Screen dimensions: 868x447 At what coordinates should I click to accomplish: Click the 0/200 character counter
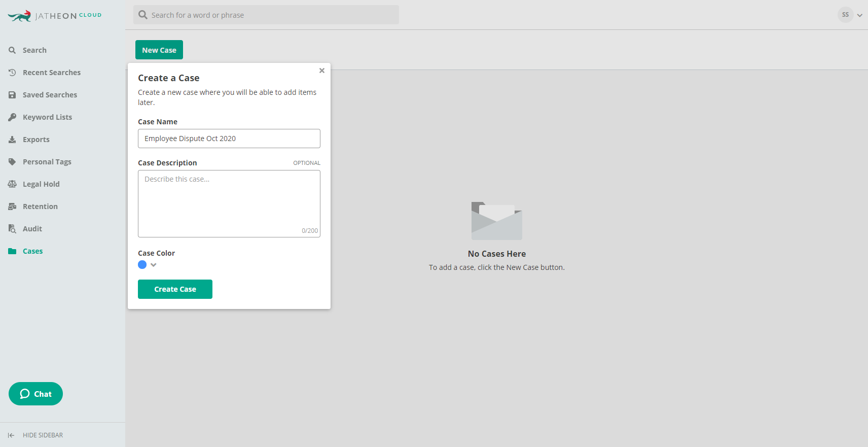310,231
